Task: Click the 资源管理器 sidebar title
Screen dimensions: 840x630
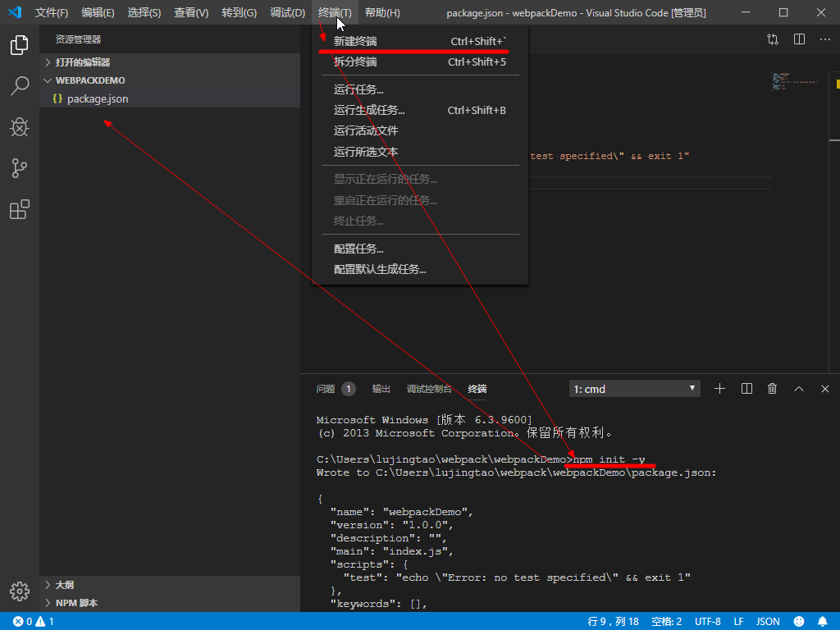Action: 78,39
